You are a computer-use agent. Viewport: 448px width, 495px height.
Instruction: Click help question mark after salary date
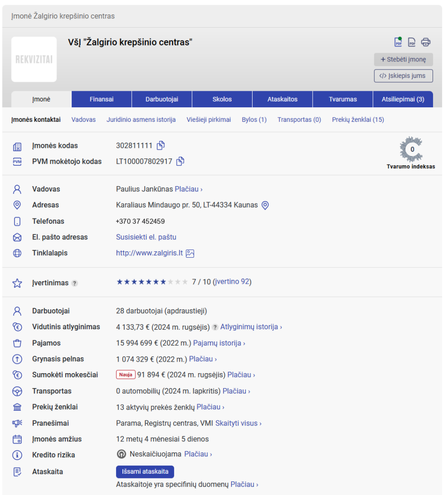tap(215, 327)
